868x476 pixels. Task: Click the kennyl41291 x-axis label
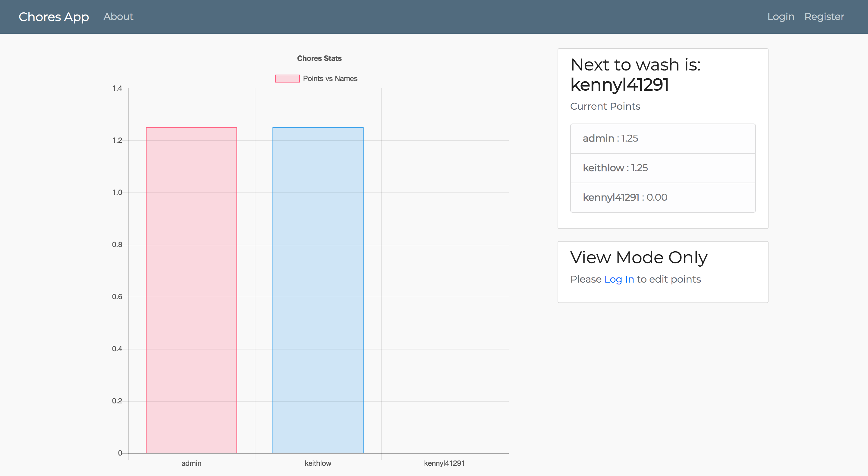[x=444, y=463]
